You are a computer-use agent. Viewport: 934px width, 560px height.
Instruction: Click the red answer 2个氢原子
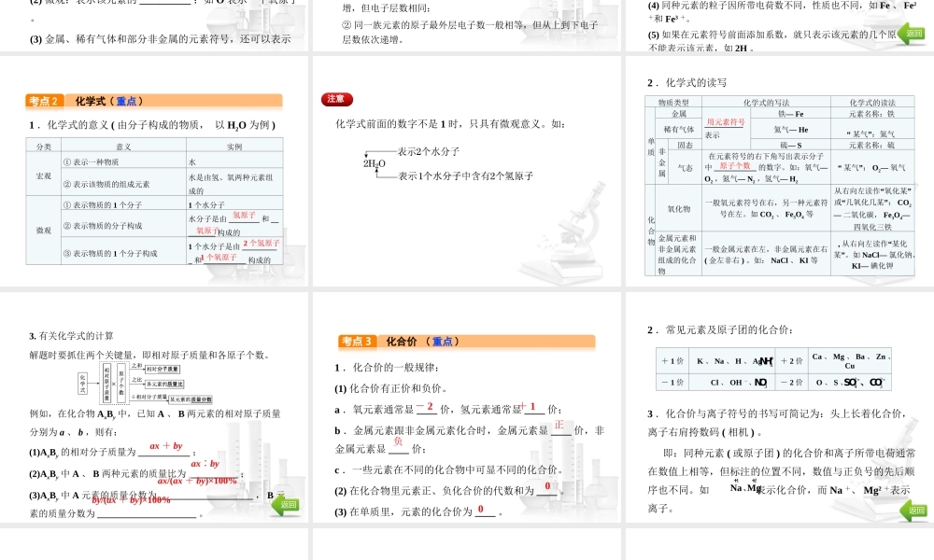click(261, 243)
